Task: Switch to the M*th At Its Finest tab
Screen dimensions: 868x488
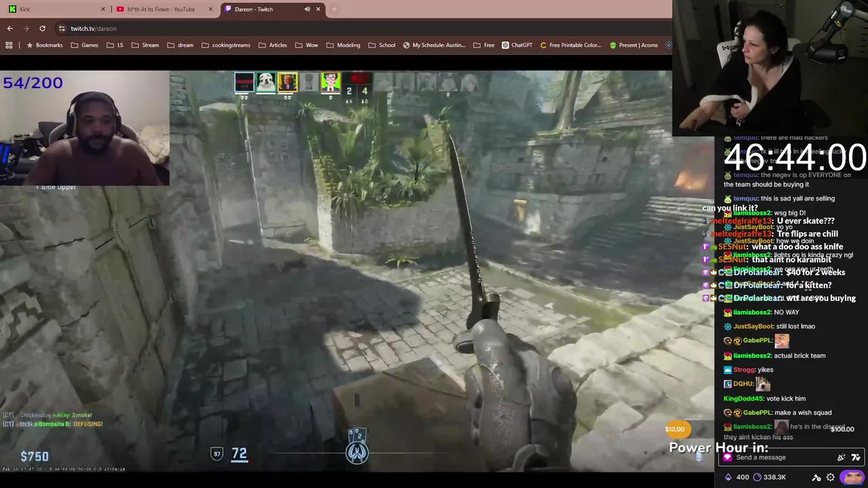Action: [164, 9]
